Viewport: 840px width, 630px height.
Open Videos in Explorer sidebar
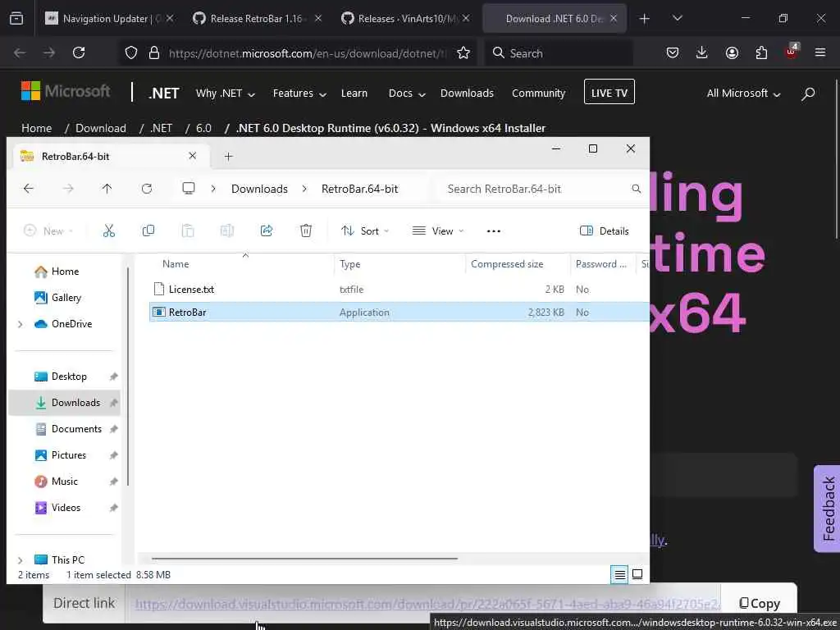(x=66, y=508)
